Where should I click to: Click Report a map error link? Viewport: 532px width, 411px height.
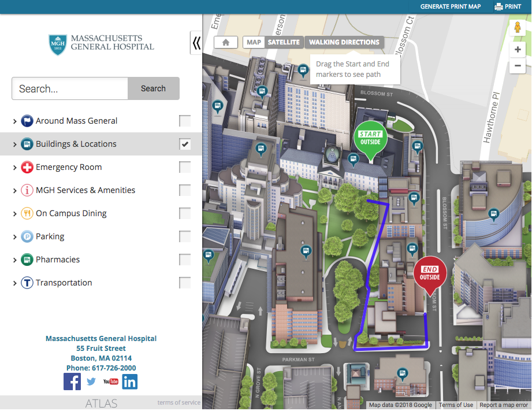click(504, 405)
